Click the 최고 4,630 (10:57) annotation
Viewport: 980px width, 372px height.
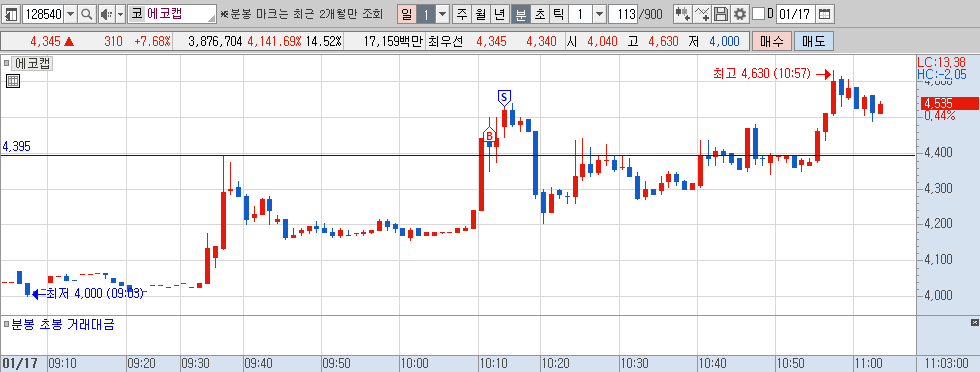coord(762,74)
